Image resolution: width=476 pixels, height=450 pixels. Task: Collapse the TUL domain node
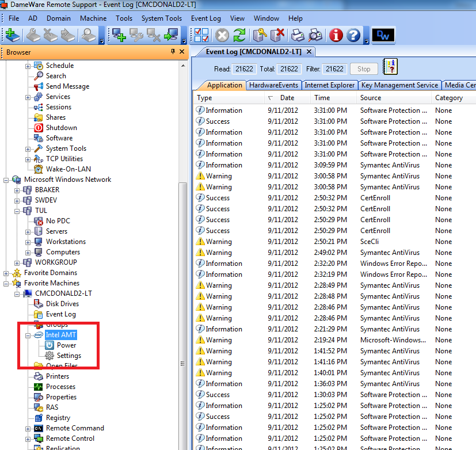pos(17,211)
